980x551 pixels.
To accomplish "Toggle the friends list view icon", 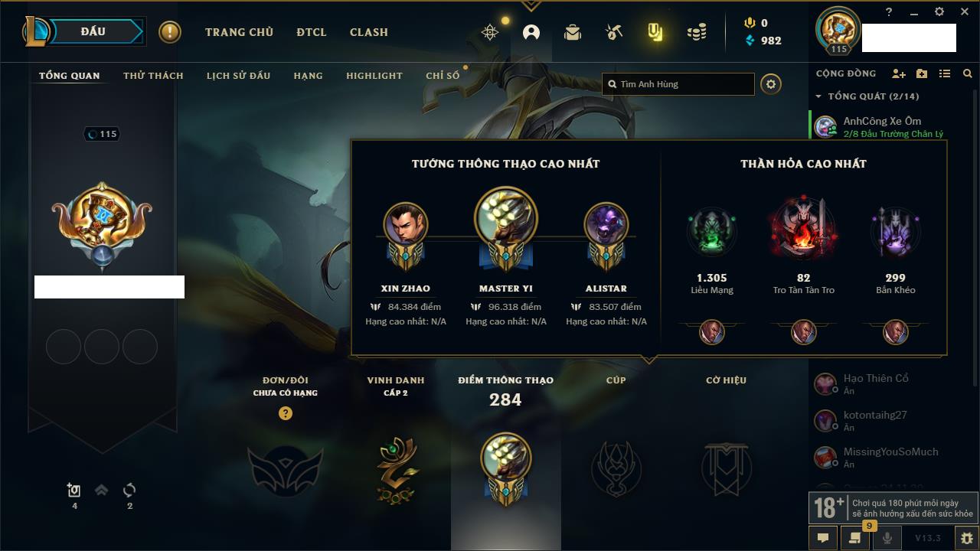I will pos(945,73).
